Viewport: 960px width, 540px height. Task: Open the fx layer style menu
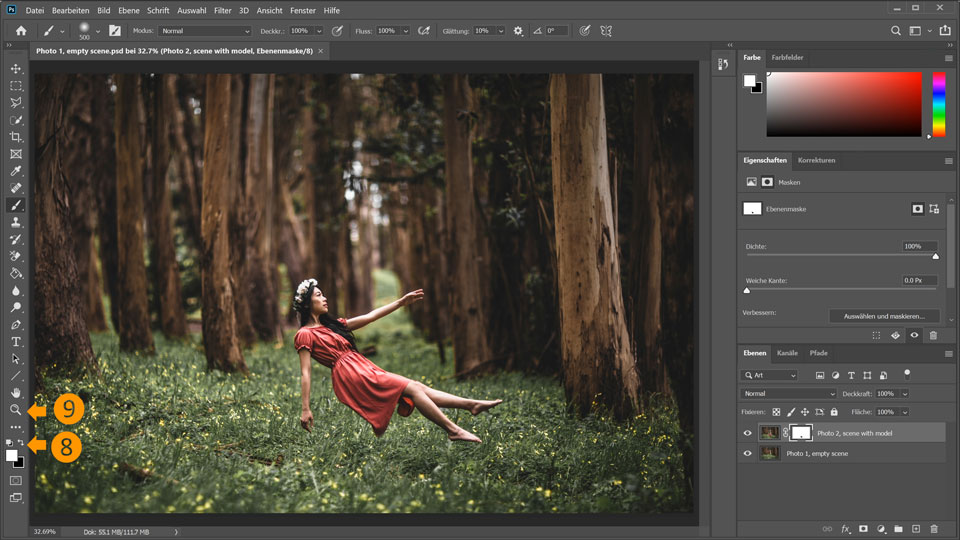[x=845, y=528]
